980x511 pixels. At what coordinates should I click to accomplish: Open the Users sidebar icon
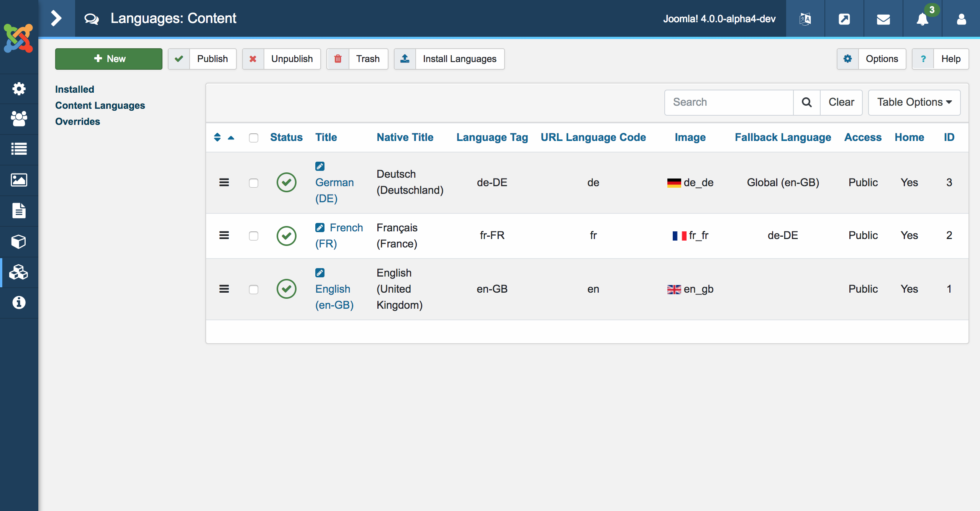pos(18,119)
